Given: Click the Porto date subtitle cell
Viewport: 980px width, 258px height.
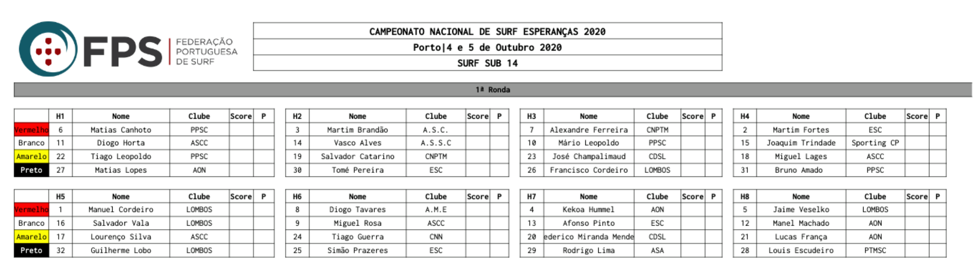Looking at the screenshot, I should [487, 47].
